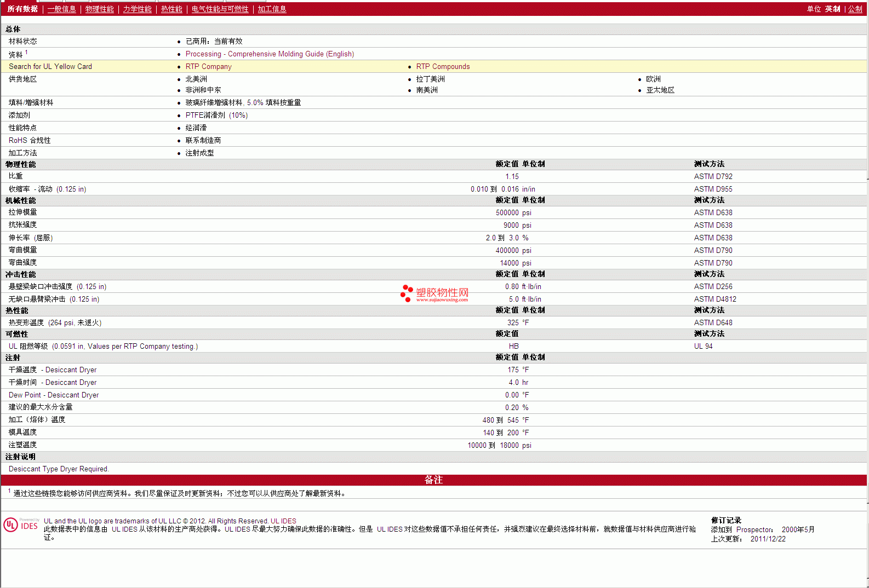Open the 所有数据 tab
This screenshot has height=588, width=869.
(22, 9)
